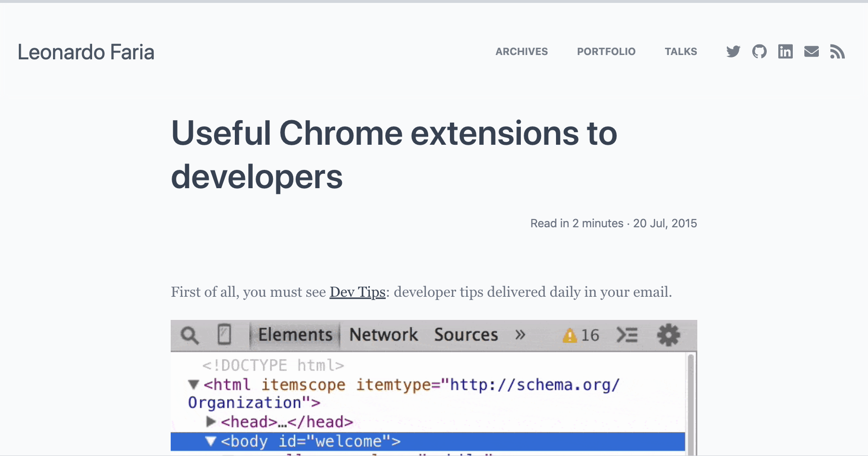Screen dimensions: 868x456
Task: Open the RSS feed icon
Action: tap(838, 52)
